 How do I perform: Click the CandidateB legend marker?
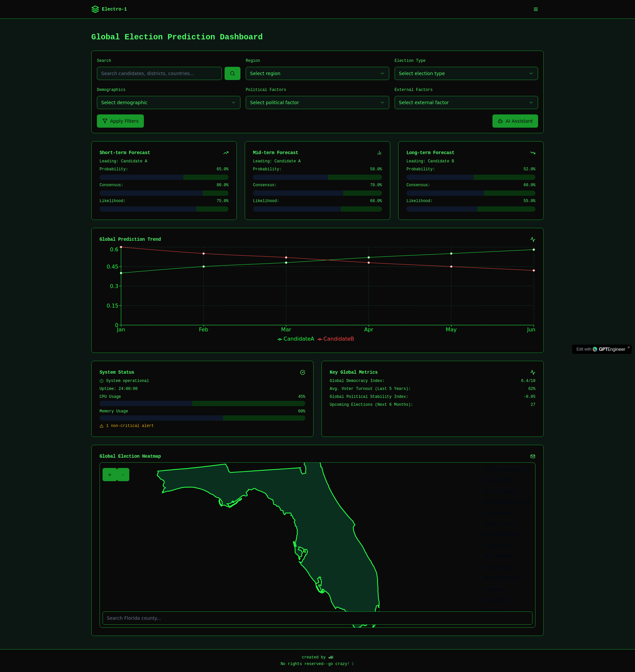319,339
